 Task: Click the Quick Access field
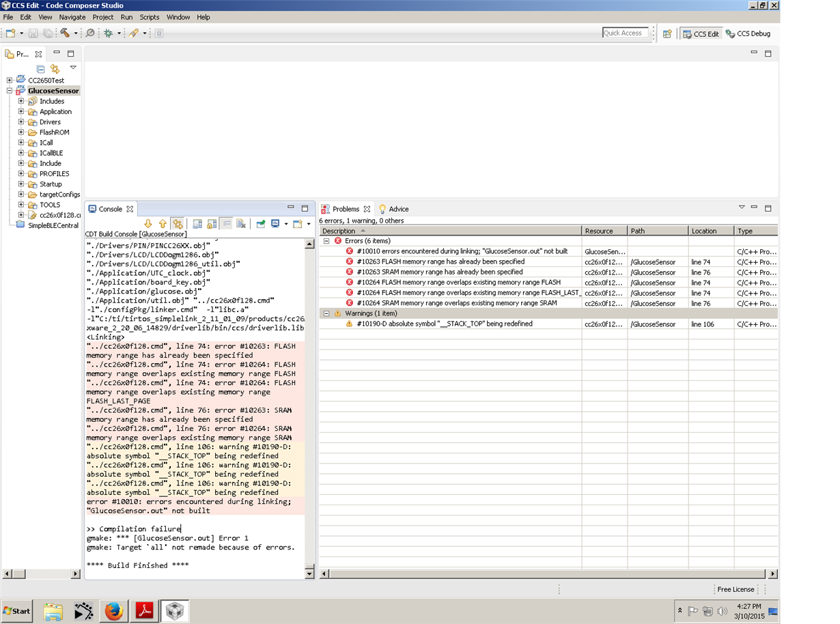[625, 33]
